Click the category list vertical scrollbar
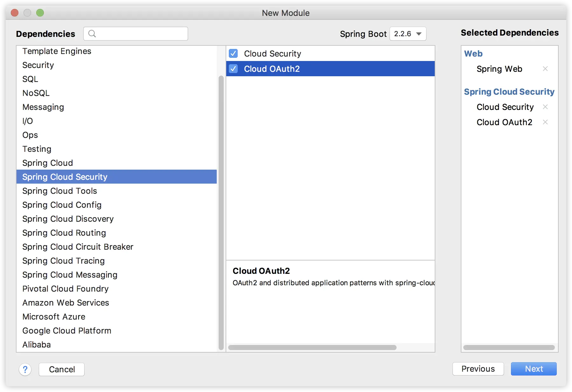The height and width of the screenshot is (392, 572). pos(221,213)
